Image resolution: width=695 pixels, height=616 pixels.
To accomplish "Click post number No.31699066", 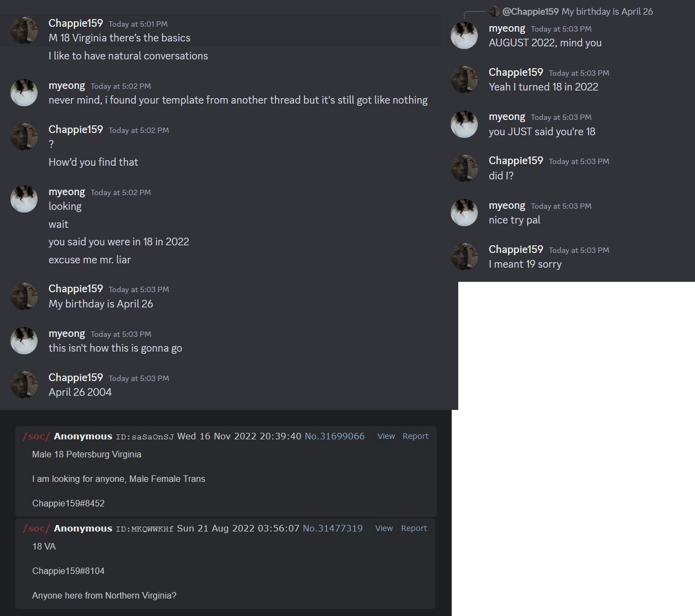I will click(334, 436).
